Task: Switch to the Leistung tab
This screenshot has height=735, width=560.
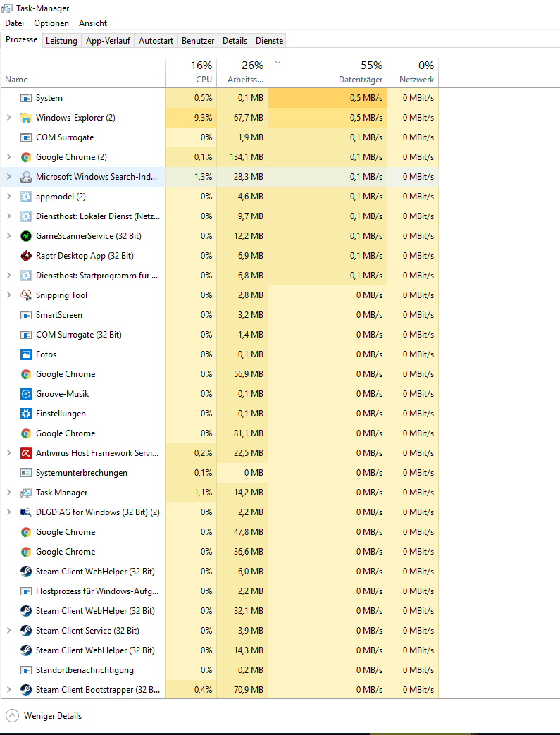Action: pos(61,41)
